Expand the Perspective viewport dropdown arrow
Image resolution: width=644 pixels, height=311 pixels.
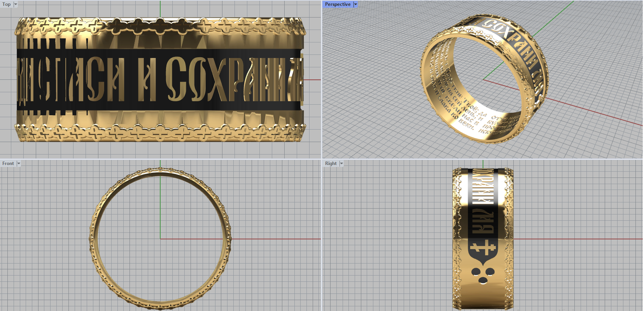click(355, 4)
